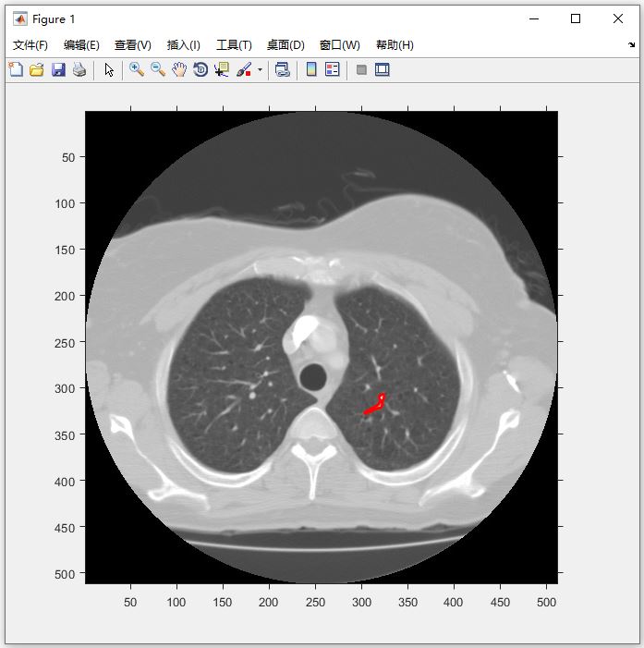Open the 帮助(H) menu

point(395,44)
